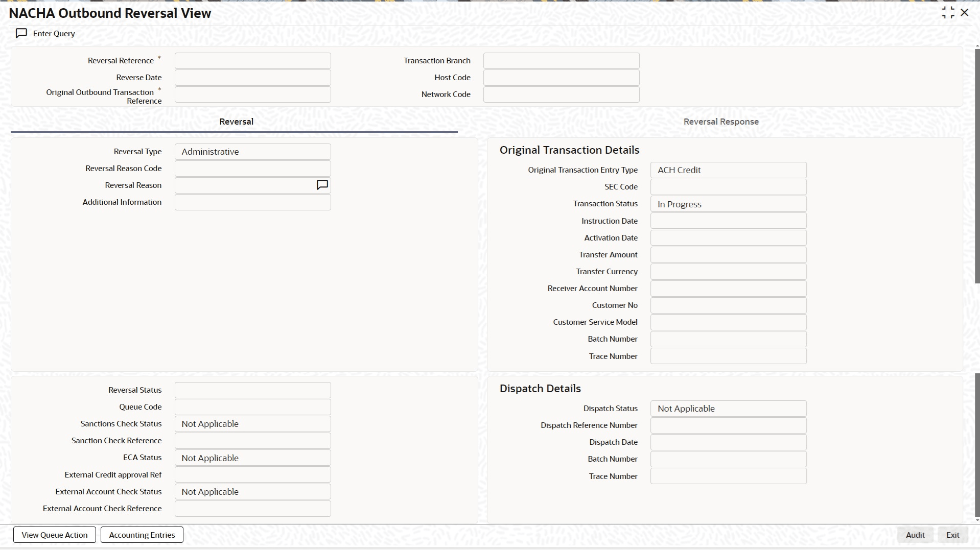
Task: Close the NACHA Outbound Reversal View
Action: [x=965, y=12]
